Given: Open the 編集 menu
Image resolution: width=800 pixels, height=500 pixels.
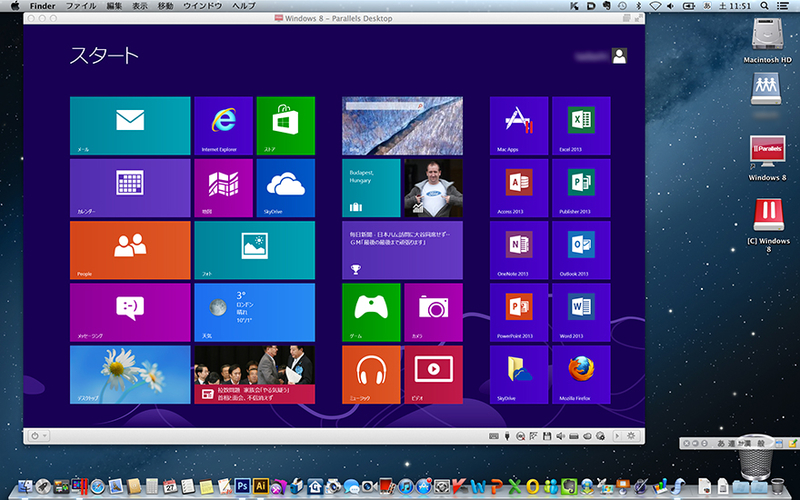Looking at the screenshot, I should point(114,6).
